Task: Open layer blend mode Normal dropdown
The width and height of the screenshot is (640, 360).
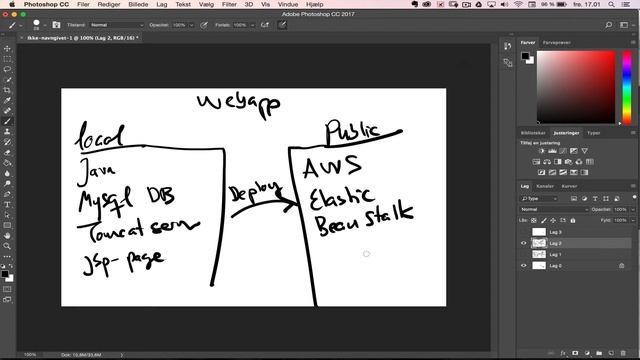Action: click(x=554, y=209)
